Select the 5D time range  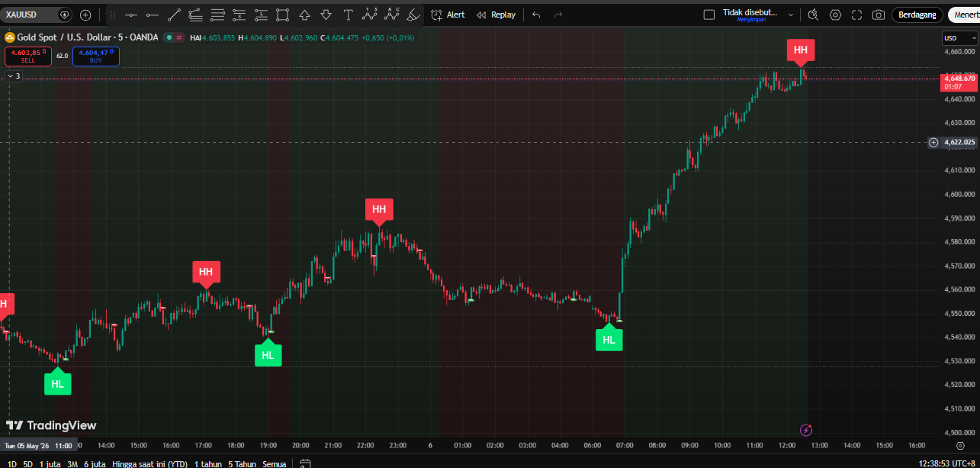point(28,463)
